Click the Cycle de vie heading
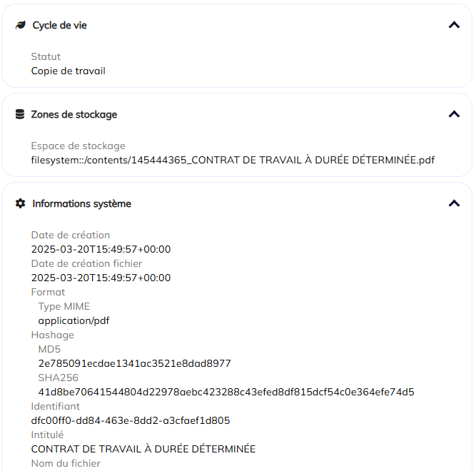 pyautogui.click(x=60, y=25)
